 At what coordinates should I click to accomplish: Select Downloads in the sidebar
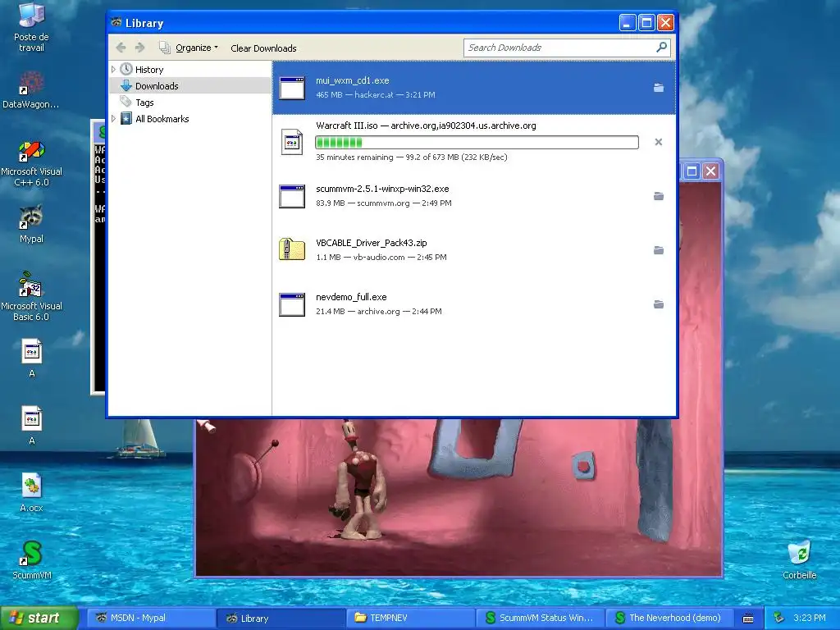157,85
